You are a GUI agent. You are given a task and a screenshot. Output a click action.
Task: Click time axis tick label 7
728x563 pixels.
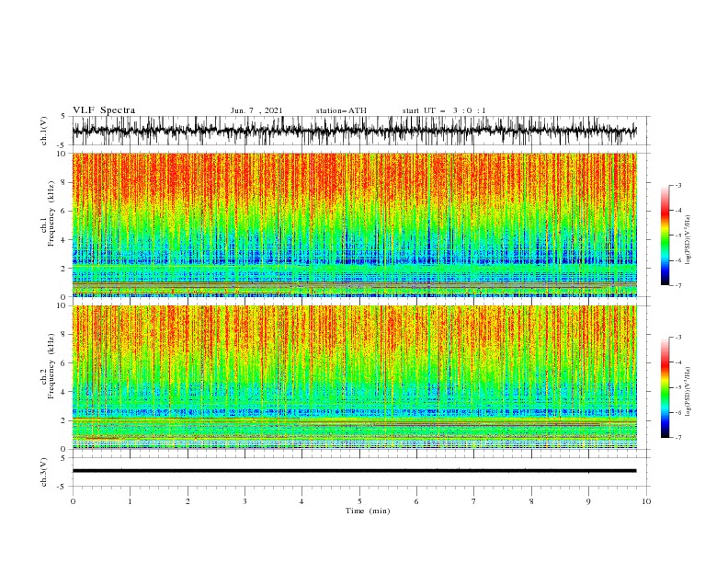474,501
